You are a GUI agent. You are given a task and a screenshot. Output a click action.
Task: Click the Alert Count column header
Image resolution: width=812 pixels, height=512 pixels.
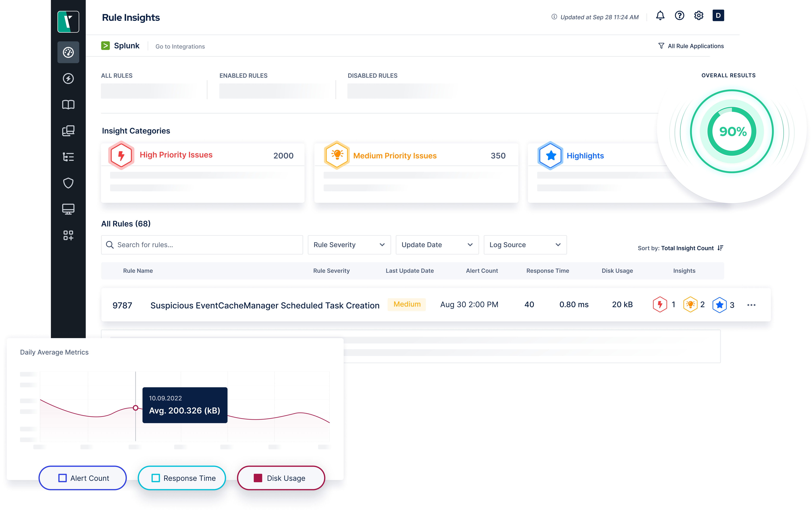tap(482, 271)
